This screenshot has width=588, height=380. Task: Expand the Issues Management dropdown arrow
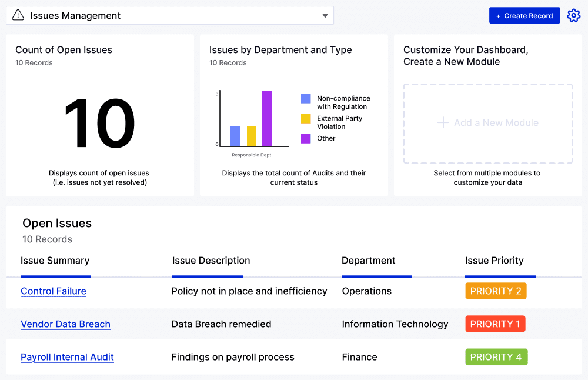tap(325, 16)
